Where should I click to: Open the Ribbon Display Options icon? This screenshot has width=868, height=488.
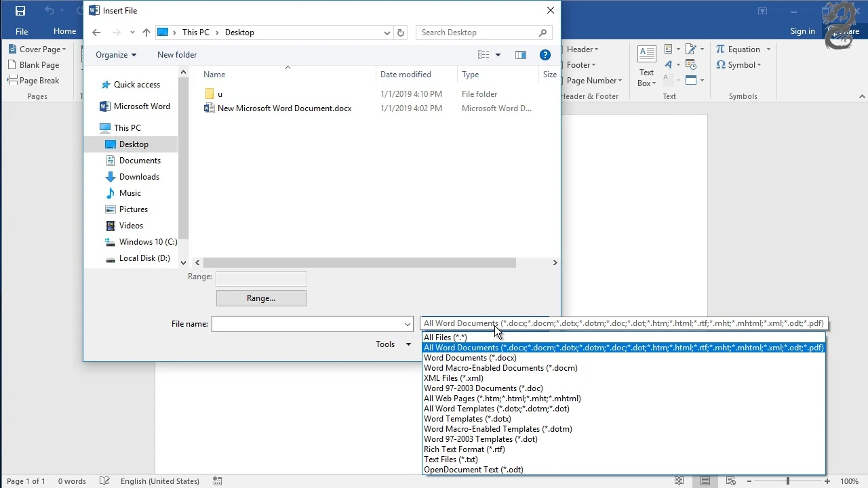click(762, 11)
